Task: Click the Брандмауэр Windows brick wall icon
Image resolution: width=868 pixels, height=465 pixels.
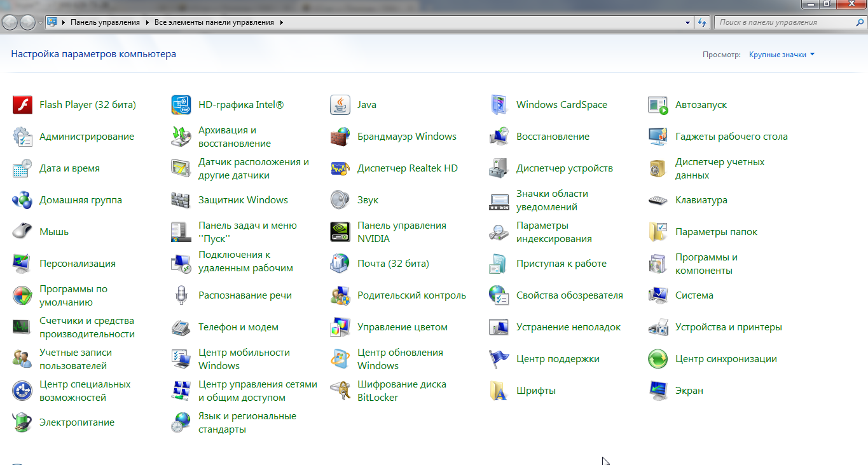Action: pyautogui.click(x=340, y=137)
